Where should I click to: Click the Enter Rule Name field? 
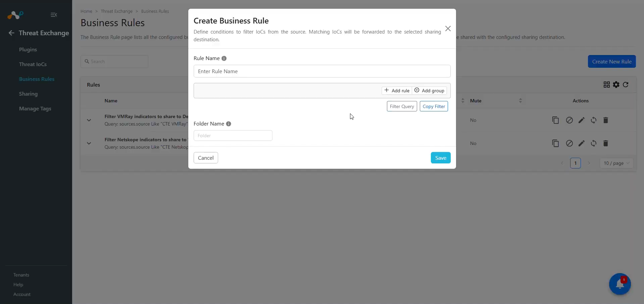322,71
